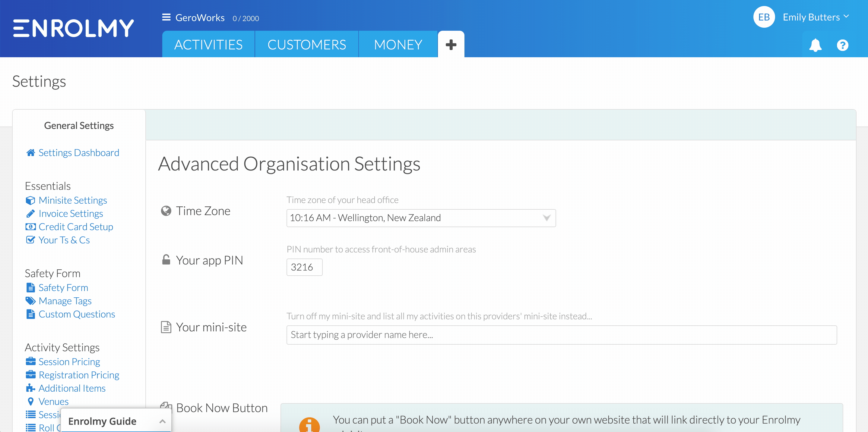Open the Time Zone dropdown

pos(421,218)
